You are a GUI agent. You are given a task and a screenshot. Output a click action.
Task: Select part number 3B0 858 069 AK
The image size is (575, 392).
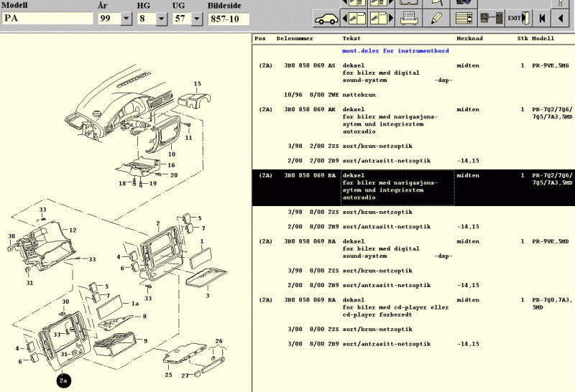click(310, 109)
